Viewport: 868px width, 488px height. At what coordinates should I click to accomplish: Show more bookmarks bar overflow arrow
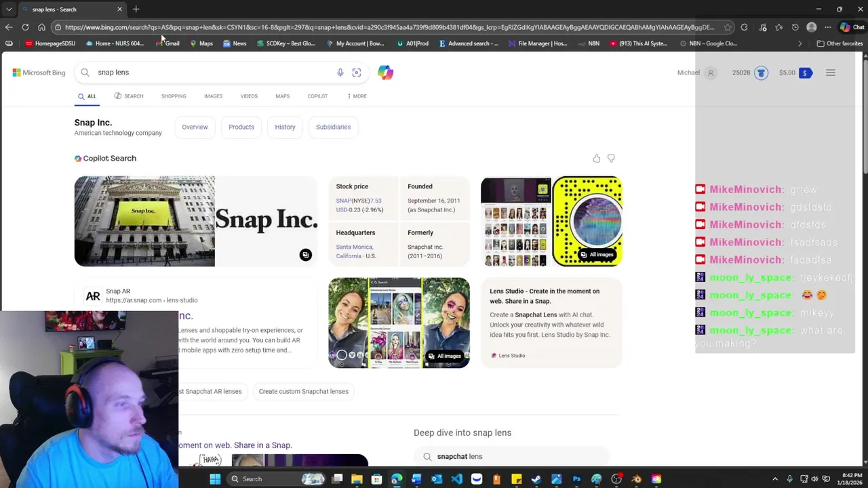tap(800, 43)
